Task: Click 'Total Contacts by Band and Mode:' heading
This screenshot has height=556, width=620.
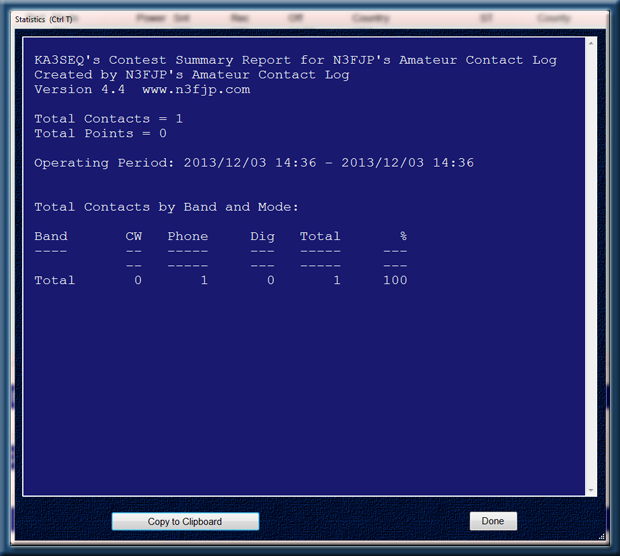Action: pyautogui.click(x=166, y=207)
